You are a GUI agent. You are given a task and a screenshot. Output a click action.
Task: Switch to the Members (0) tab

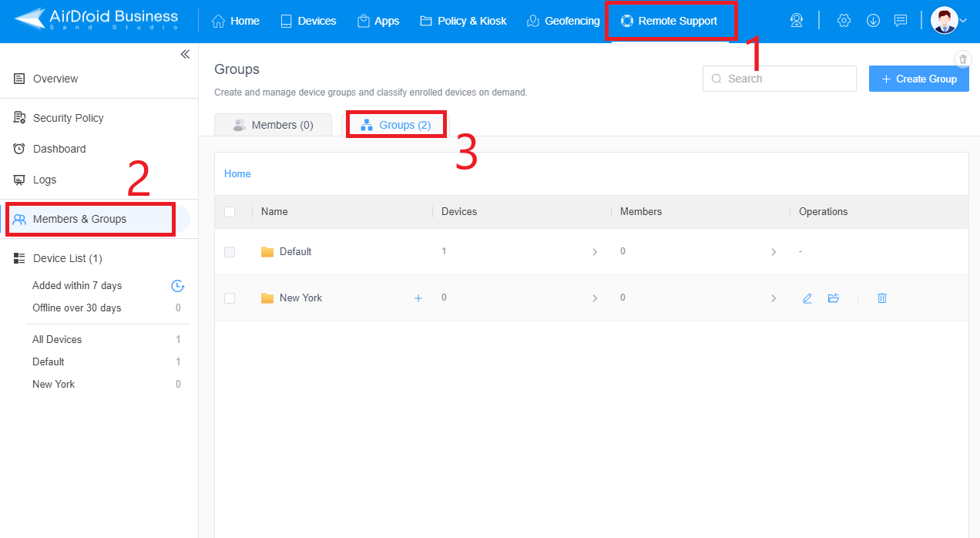[273, 125]
